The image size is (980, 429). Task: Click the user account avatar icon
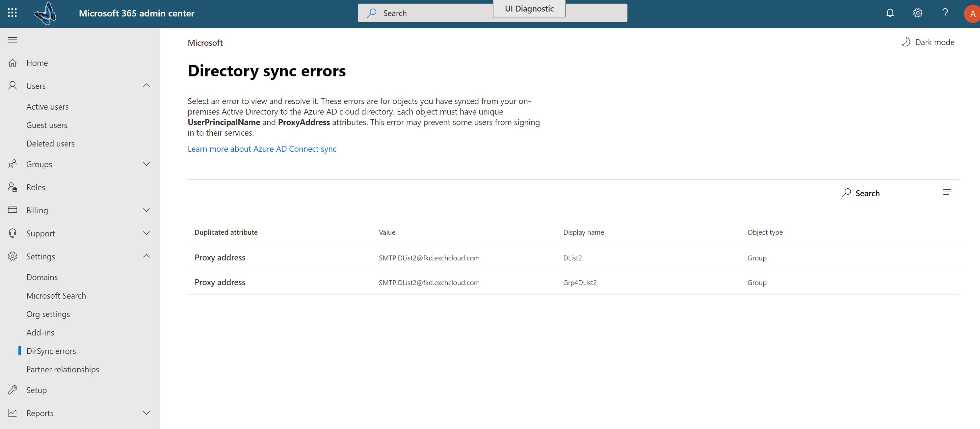pyautogui.click(x=970, y=13)
